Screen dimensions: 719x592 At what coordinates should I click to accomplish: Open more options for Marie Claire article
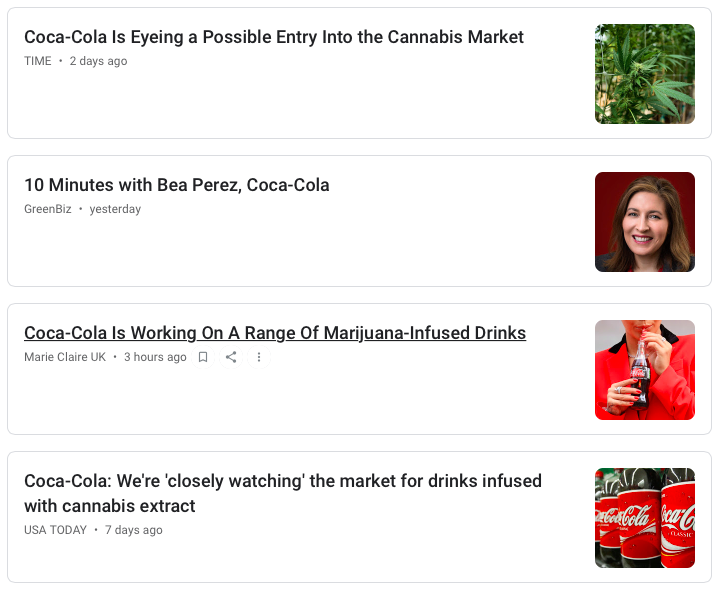pos(259,357)
